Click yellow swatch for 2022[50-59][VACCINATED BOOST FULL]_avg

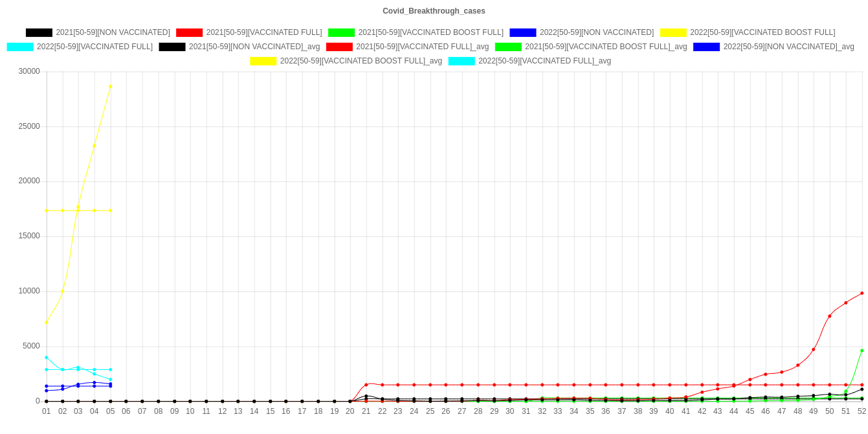(x=263, y=61)
